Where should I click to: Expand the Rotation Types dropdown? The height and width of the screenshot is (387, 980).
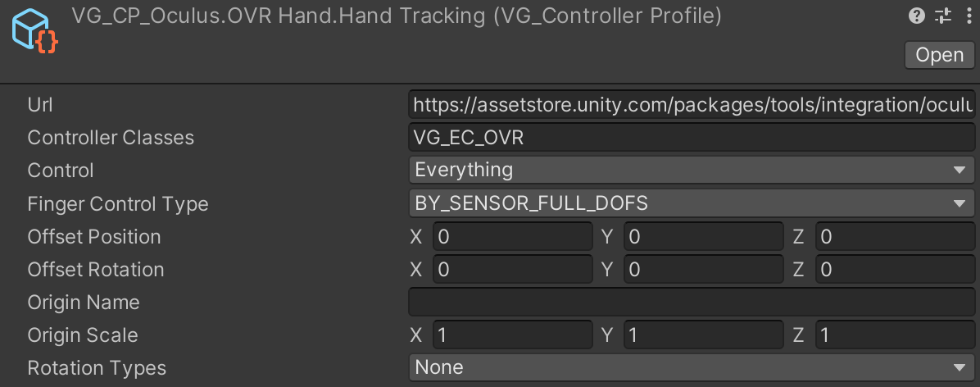coord(692,367)
